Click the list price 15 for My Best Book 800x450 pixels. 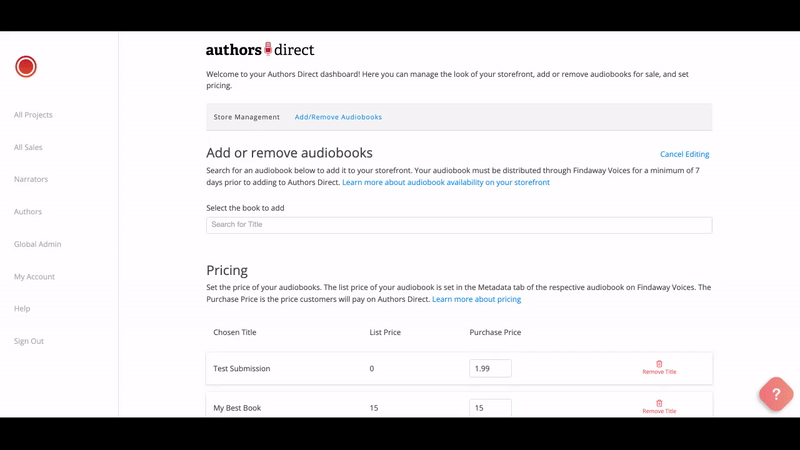click(374, 408)
